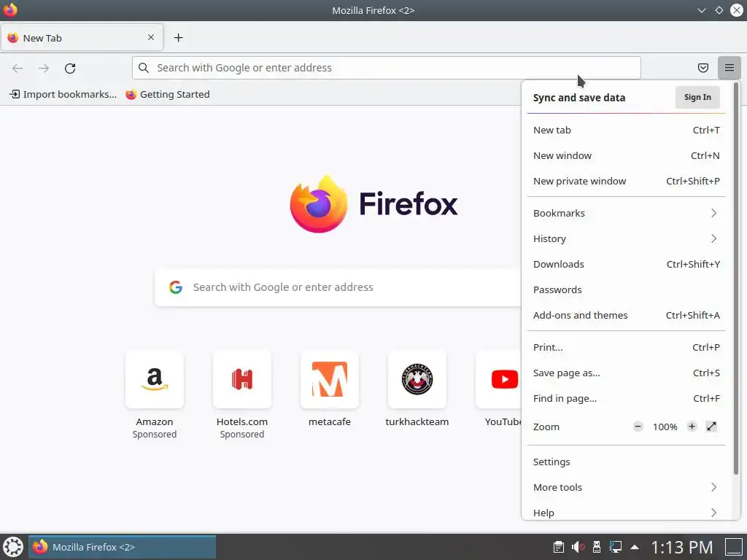The image size is (747, 560).
Task: Choose Save page as...
Action: 626,373
